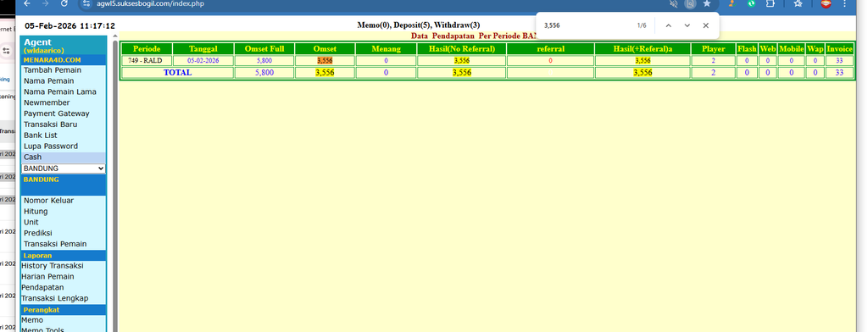The image size is (868, 332).
Task: Close the find bar
Action: pos(706,25)
